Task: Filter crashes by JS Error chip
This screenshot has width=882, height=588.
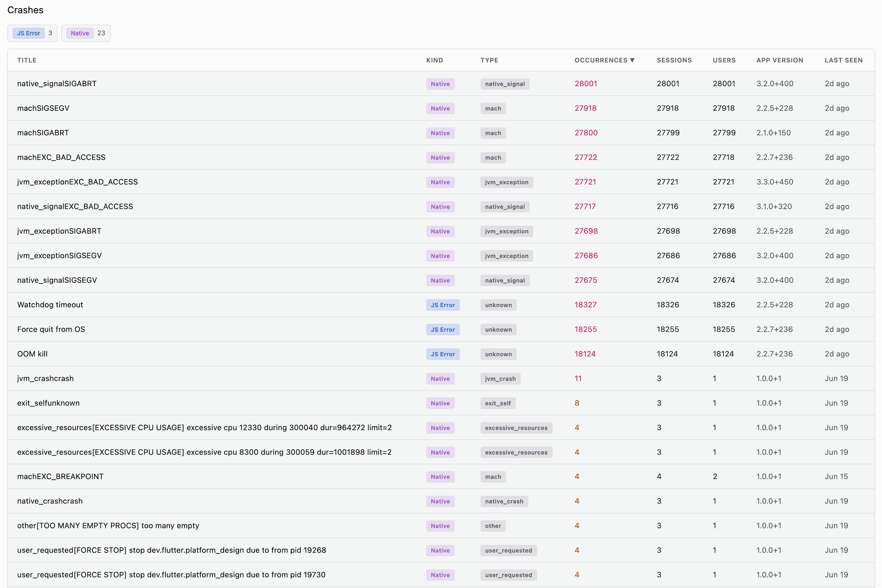Action: point(32,33)
